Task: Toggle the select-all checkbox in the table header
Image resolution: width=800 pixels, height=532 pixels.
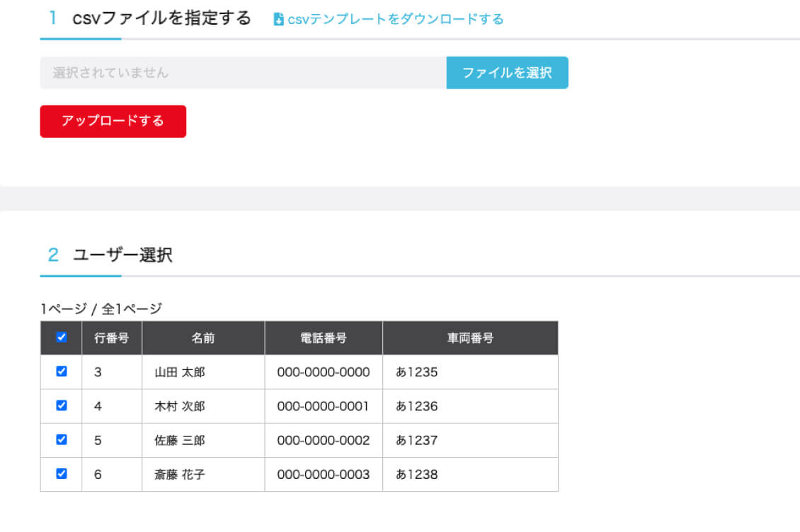Action: tap(61, 337)
